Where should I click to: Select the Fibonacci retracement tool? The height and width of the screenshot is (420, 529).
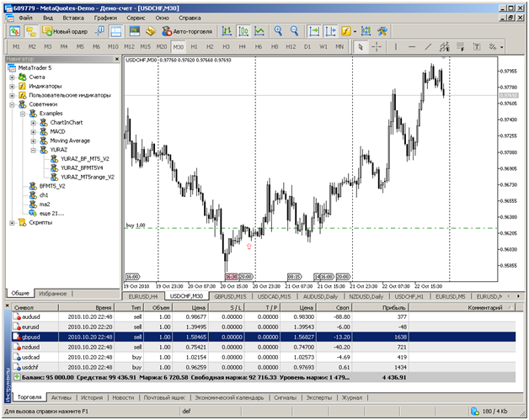pyautogui.click(x=461, y=47)
